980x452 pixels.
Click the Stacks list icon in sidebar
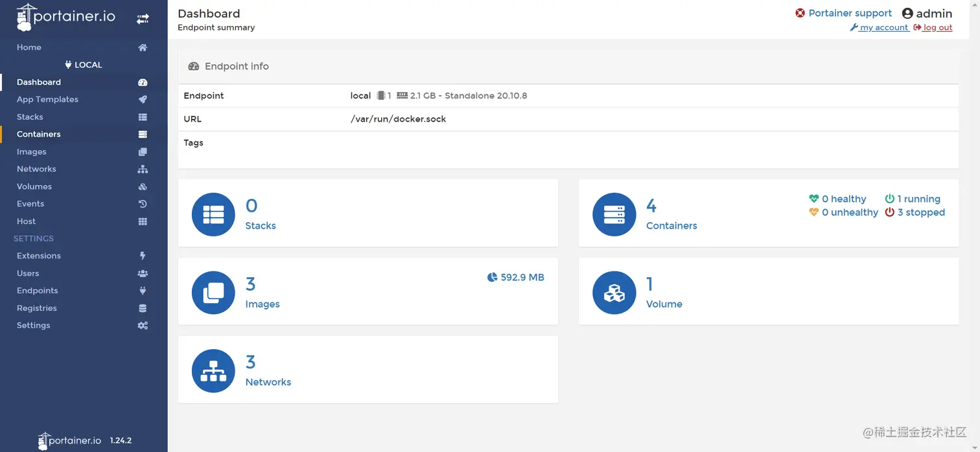pos(143,117)
